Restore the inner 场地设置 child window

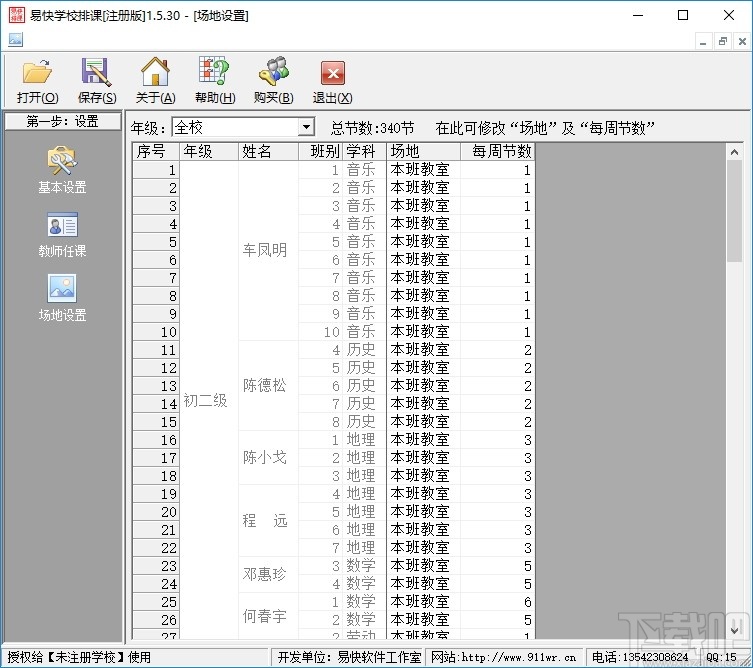point(723,42)
